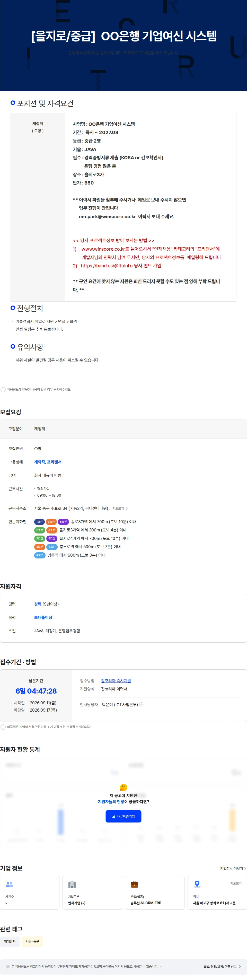Click 박은미 (ICT사업본부) contact name
This screenshot has height=980, width=247.
click(x=120, y=705)
